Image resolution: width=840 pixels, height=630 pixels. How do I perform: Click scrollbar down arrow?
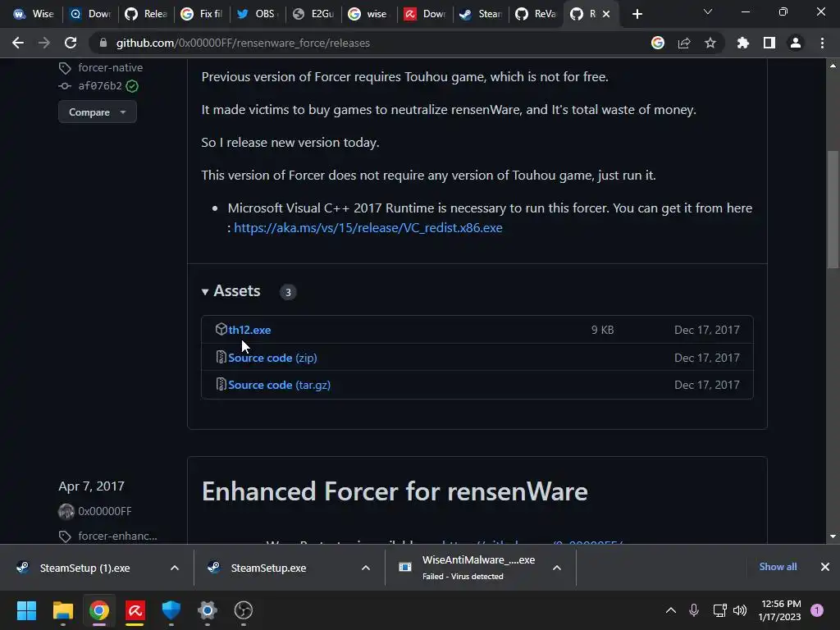tap(833, 536)
